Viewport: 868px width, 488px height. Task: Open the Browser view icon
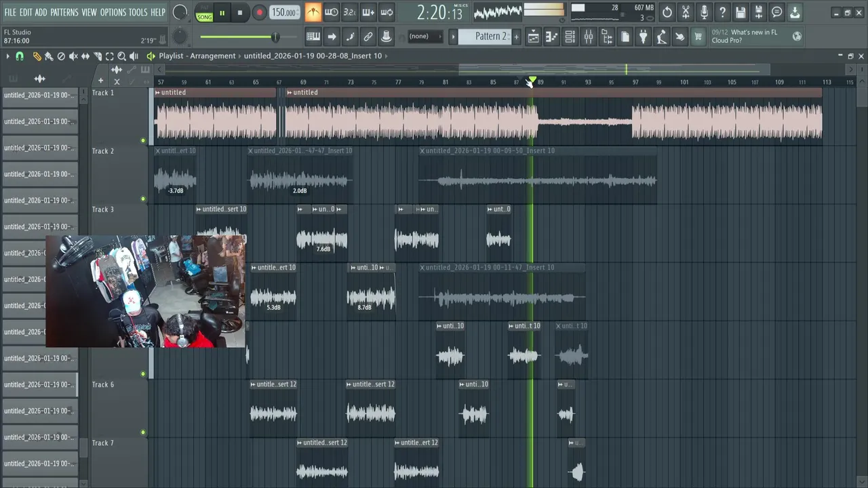tap(607, 37)
